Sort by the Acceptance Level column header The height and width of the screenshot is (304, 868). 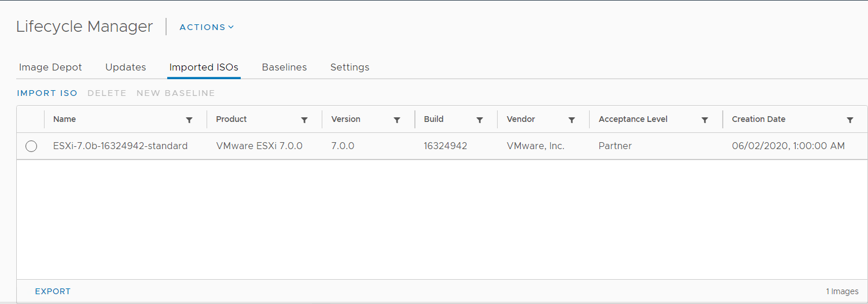(x=633, y=119)
